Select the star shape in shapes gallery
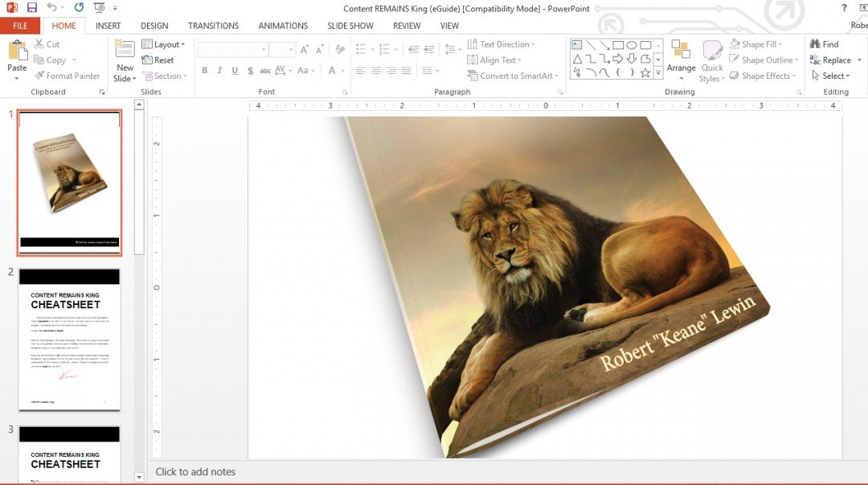The height and width of the screenshot is (485, 868). tap(645, 72)
